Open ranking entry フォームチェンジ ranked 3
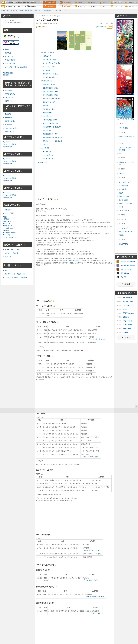The height and width of the screenshot is (644, 138). (126, 269)
